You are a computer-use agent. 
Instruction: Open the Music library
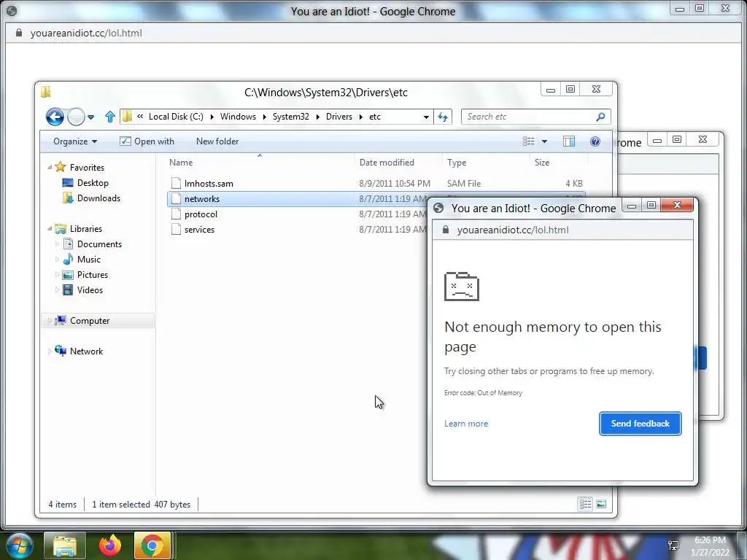(88, 259)
